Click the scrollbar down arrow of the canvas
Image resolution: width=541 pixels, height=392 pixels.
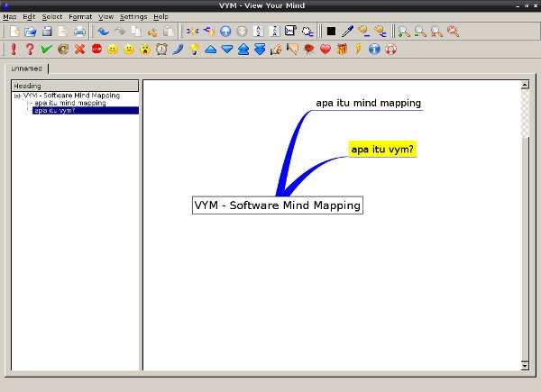[525, 366]
